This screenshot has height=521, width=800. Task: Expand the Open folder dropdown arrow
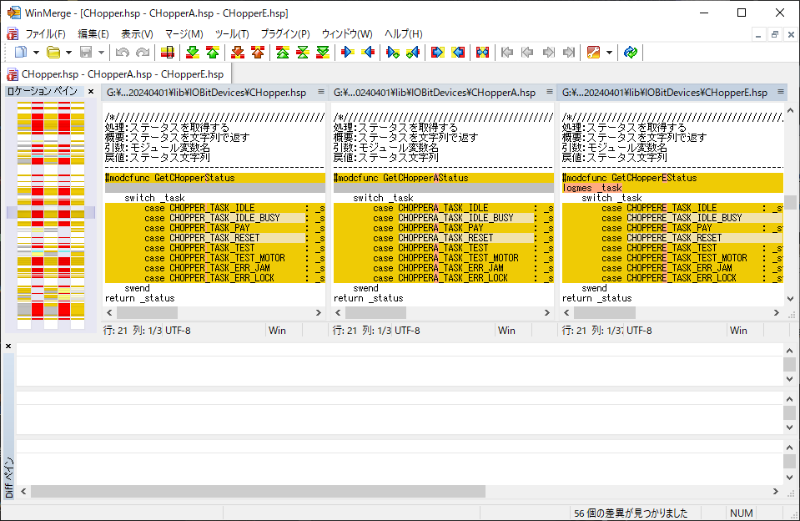click(68, 52)
